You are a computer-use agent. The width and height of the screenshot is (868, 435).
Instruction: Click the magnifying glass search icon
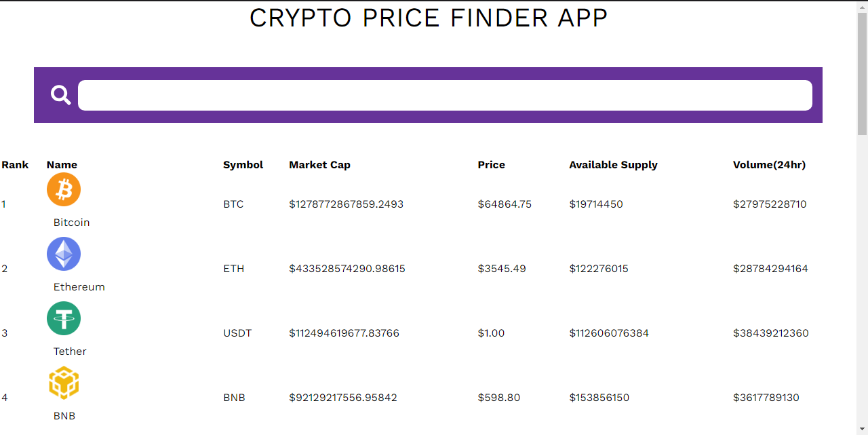[61, 95]
